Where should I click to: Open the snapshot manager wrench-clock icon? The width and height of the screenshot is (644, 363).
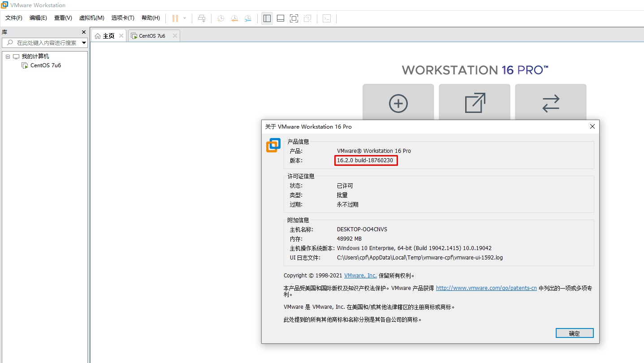pyautogui.click(x=248, y=18)
